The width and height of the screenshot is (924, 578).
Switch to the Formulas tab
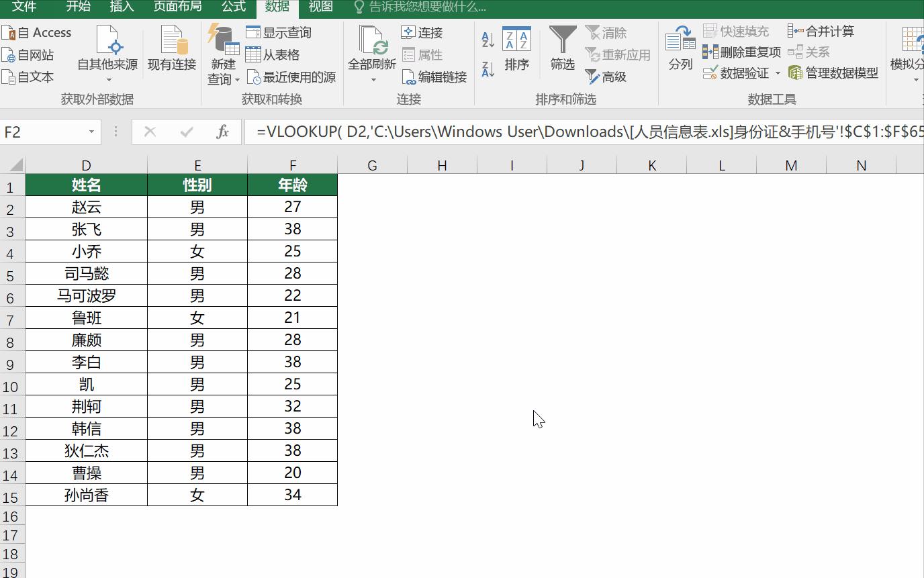click(233, 7)
